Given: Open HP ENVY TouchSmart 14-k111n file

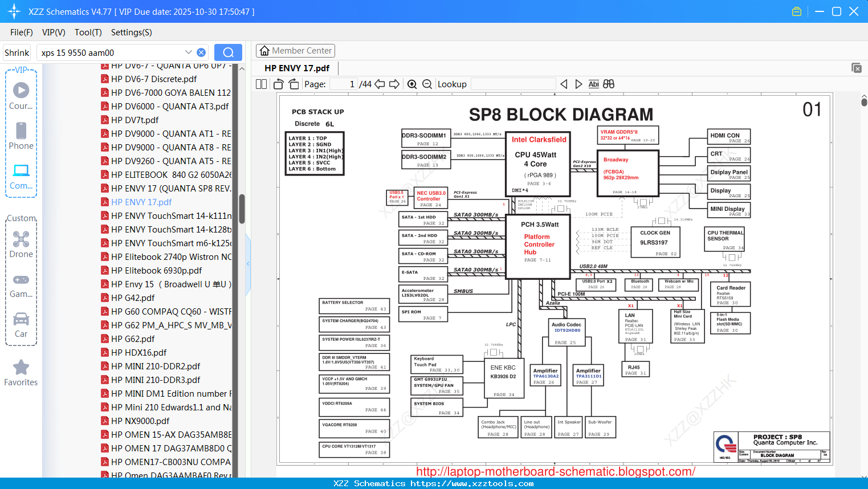Looking at the screenshot, I should [x=171, y=216].
